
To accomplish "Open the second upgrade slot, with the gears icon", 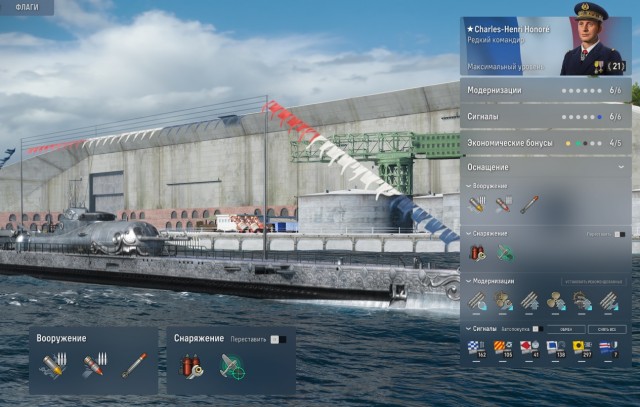I will [503, 301].
